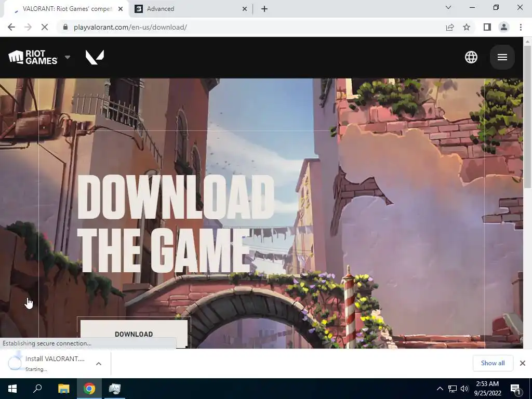Expand the Riot Games dropdown arrow
The height and width of the screenshot is (399, 532).
pyautogui.click(x=68, y=57)
